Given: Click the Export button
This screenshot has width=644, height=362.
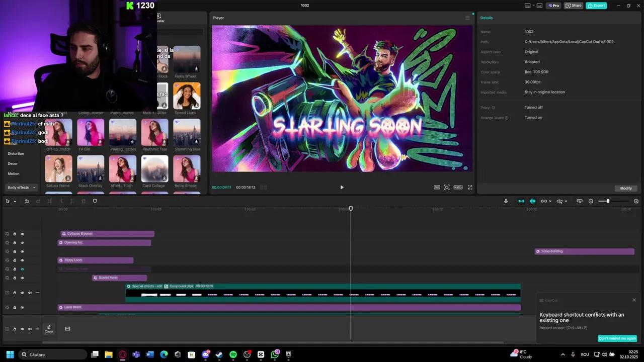Looking at the screenshot, I should click(x=596, y=6).
